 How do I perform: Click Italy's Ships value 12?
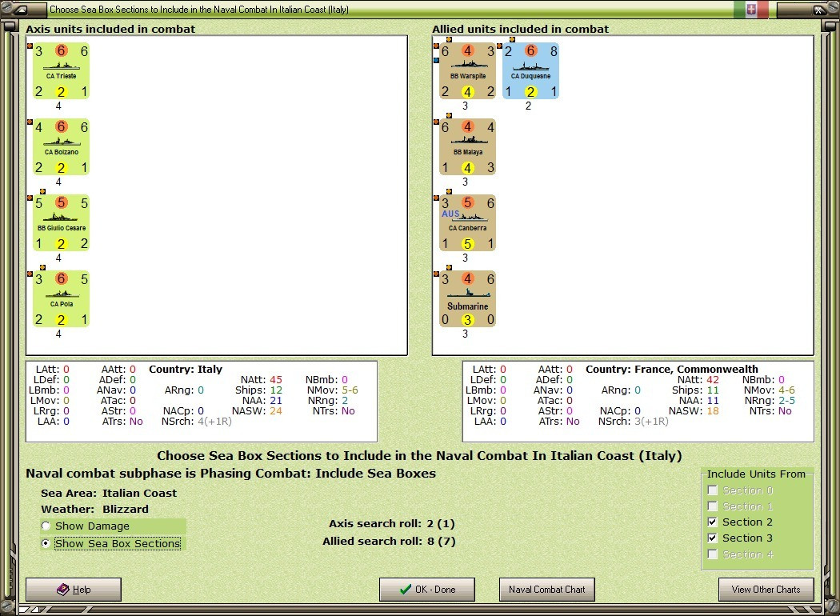click(276, 390)
